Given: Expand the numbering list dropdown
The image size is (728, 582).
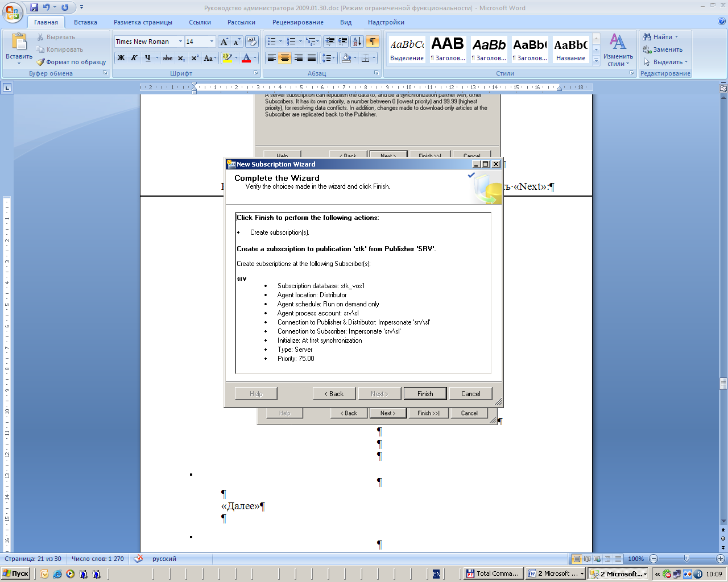Looking at the screenshot, I should pyautogui.click(x=300, y=41).
